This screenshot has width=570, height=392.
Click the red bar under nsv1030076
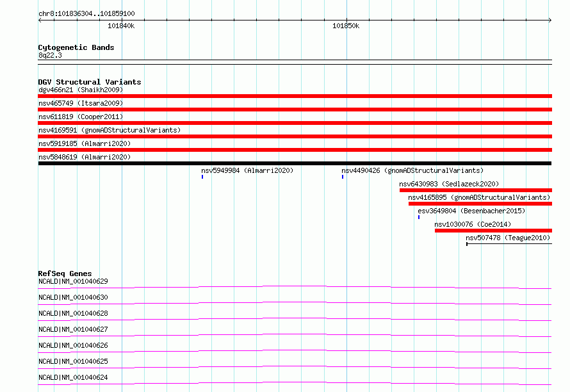[493, 231]
